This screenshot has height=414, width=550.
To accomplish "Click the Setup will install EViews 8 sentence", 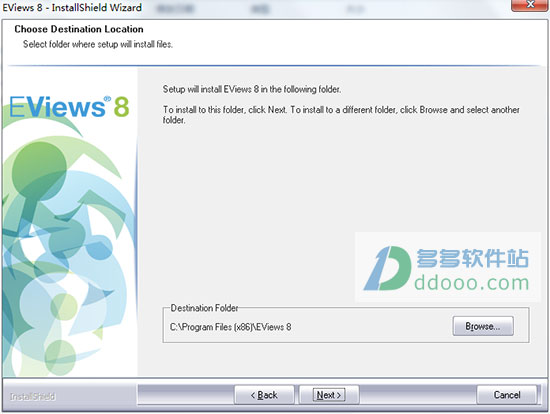I will coord(252,89).
